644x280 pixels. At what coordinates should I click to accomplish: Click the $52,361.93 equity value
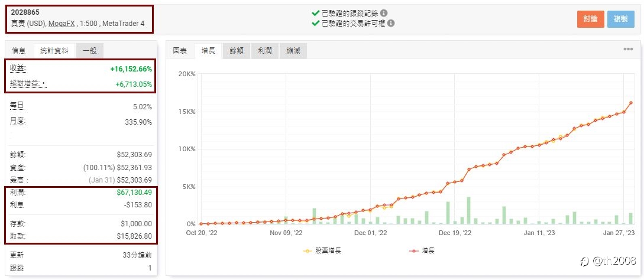click(134, 168)
